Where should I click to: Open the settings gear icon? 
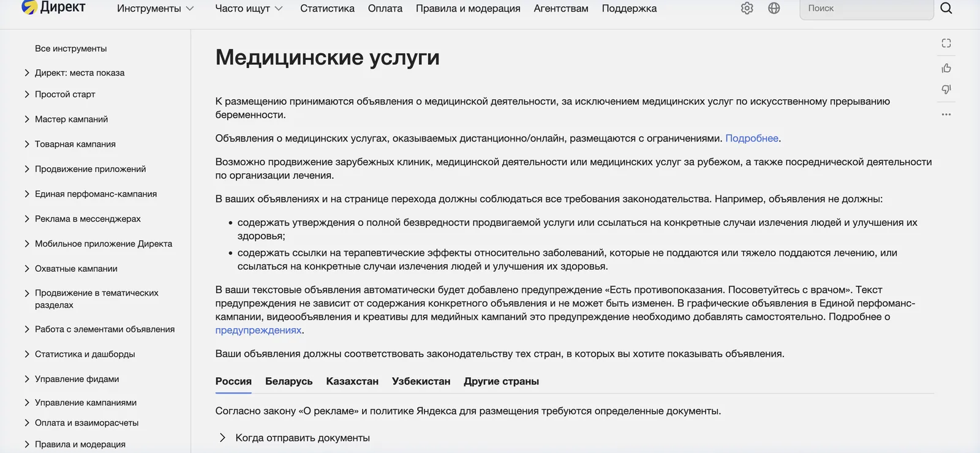pos(747,8)
